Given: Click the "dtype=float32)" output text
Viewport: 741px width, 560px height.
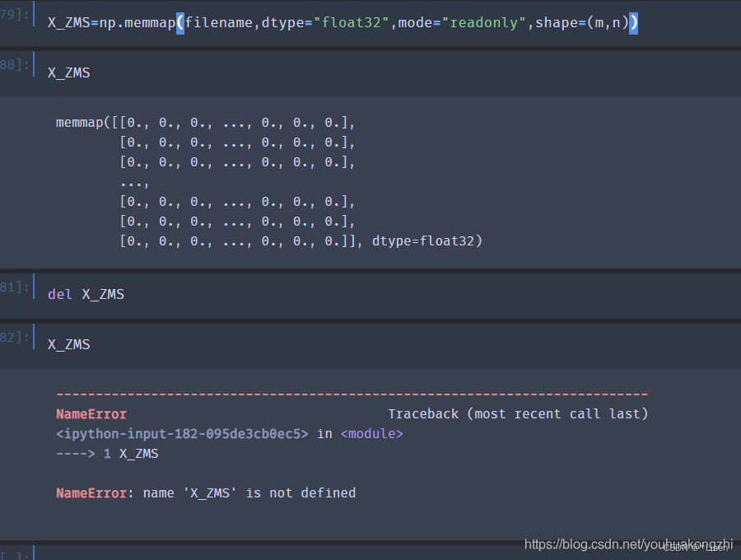Looking at the screenshot, I should pyautogui.click(x=427, y=241).
